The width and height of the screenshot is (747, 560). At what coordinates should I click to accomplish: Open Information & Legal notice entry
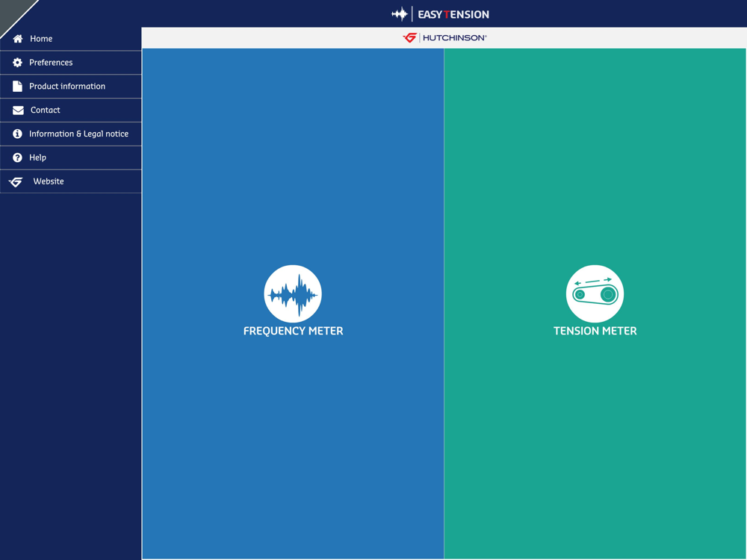point(70,134)
